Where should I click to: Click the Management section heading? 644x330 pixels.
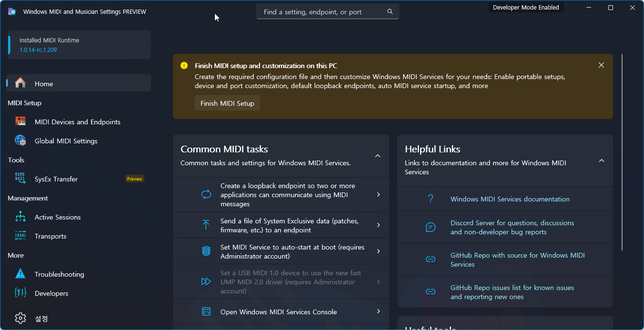[x=28, y=198]
